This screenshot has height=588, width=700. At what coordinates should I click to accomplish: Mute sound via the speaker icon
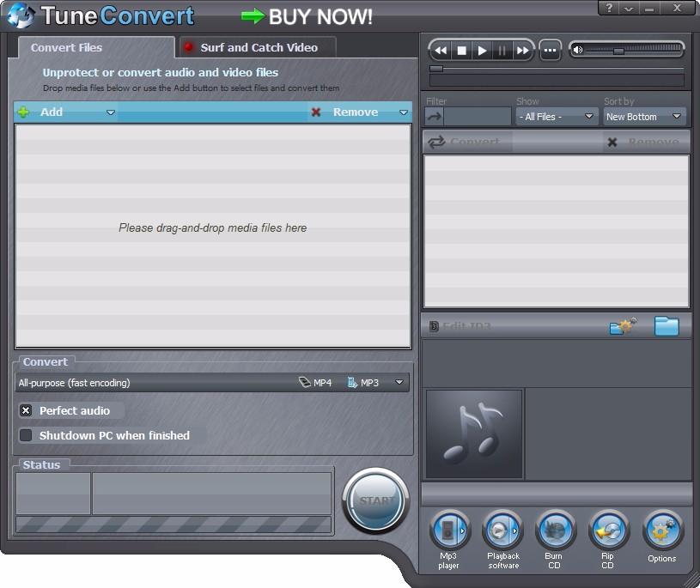[x=578, y=50]
